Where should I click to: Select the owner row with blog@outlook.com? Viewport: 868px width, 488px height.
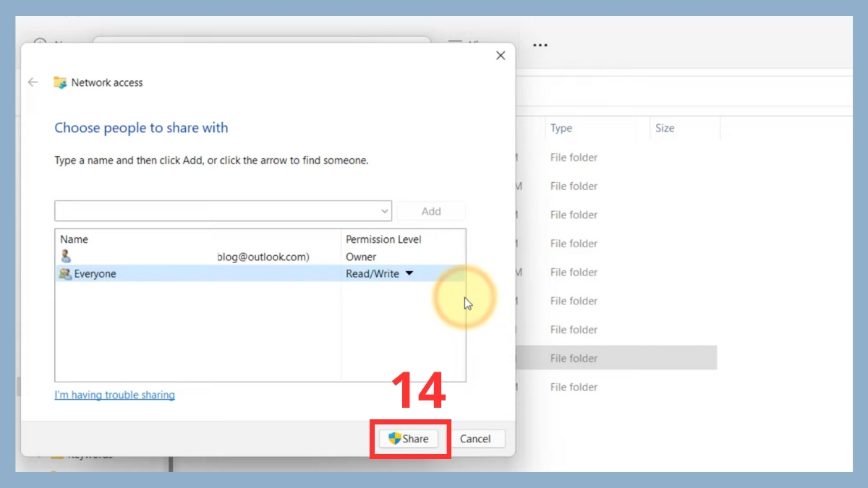pyautogui.click(x=260, y=257)
